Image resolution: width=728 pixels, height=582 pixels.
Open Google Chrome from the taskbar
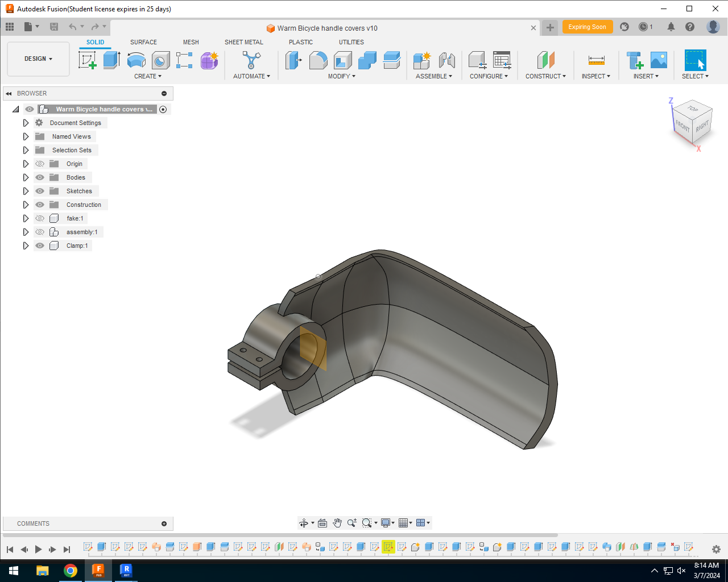[x=71, y=571]
